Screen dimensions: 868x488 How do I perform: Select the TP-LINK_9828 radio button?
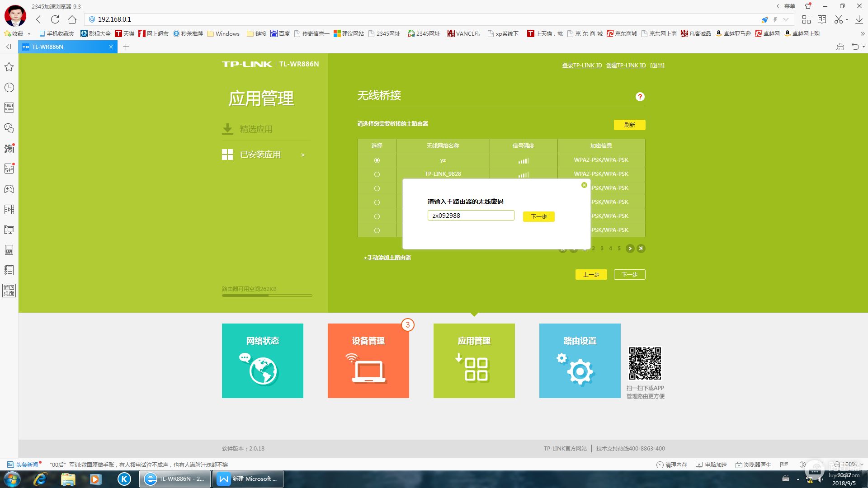(x=377, y=174)
